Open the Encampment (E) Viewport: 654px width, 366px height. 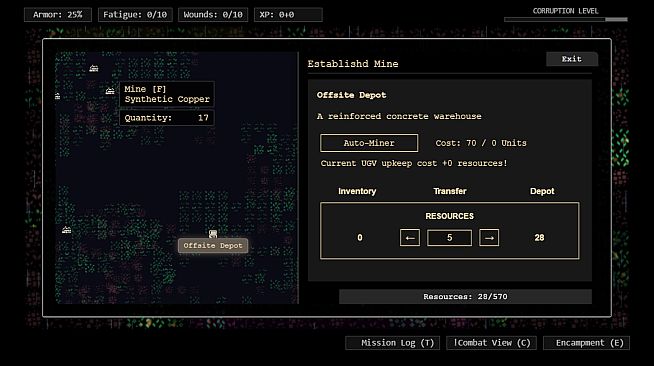tap(586, 343)
